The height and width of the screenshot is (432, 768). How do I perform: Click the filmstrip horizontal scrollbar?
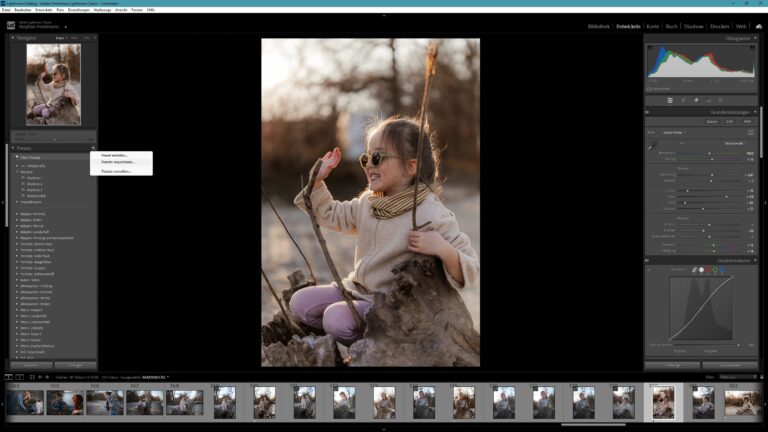[x=593, y=425]
